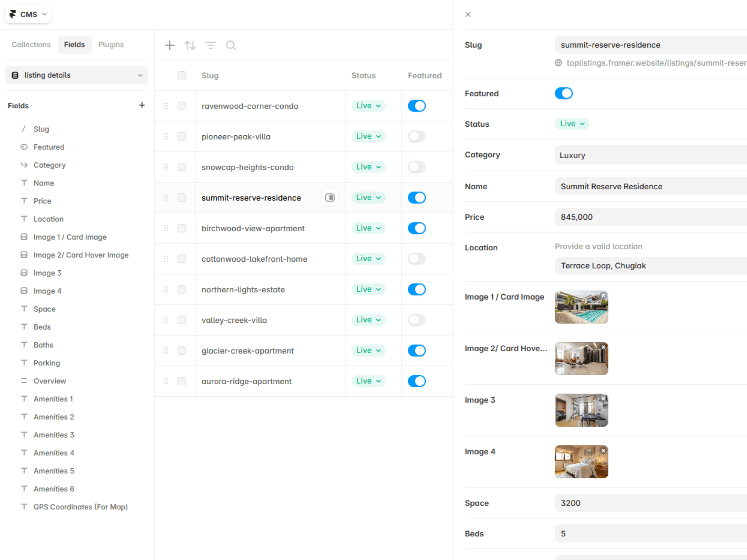Toggle Featured switch in detail panel
Screen dimensions: 747x560
pos(564,93)
